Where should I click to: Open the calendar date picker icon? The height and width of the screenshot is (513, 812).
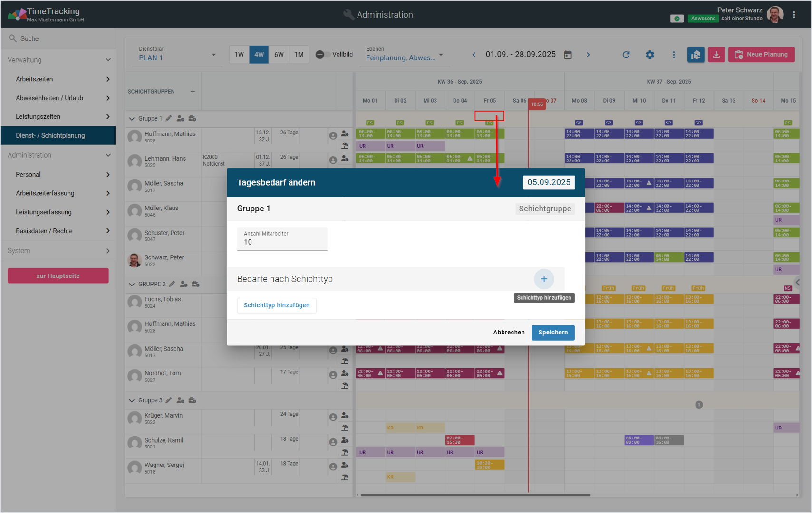(568, 55)
